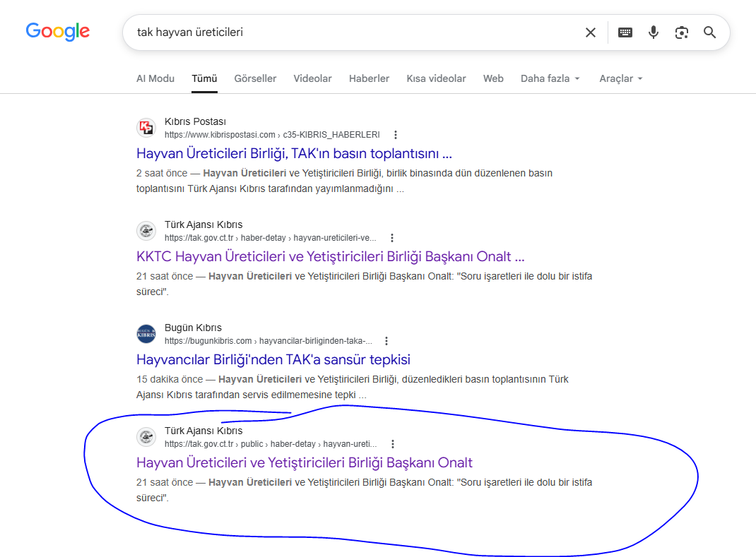Click the Bugün Kıbrıs site favicon

tap(146, 334)
